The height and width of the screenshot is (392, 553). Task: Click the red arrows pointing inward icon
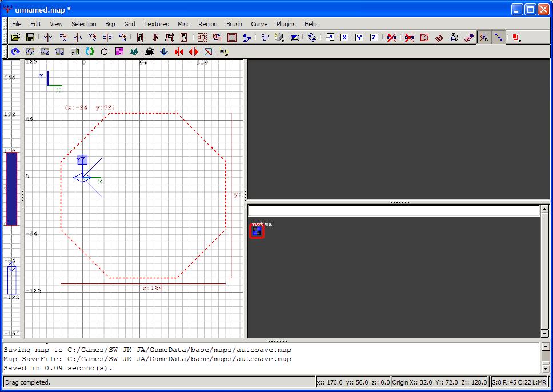click(x=179, y=52)
